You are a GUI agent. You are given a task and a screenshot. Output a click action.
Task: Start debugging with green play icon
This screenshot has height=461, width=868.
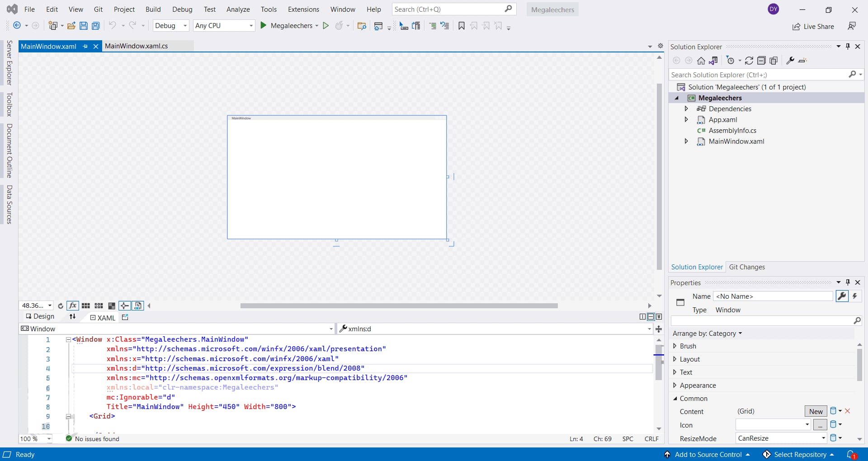pyautogui.click(x=264, y=25)
